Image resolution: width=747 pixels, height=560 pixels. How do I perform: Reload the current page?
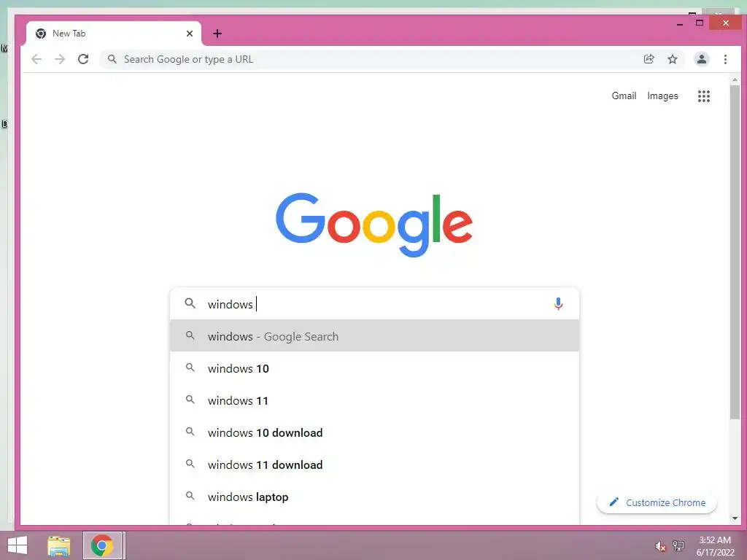tap(83, 59)
